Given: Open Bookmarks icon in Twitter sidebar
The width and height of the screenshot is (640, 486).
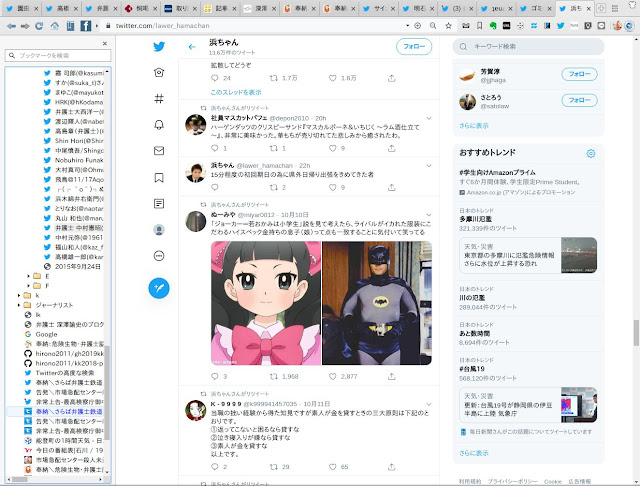Looking at the screenshot, I should pos(159,178).
